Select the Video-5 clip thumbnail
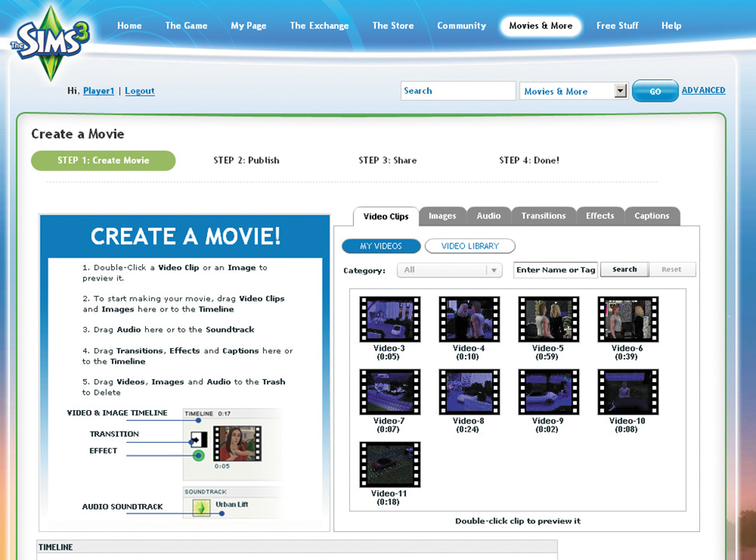Image resolution: width=756 pixels, height=560 pixels. [548, 319]
